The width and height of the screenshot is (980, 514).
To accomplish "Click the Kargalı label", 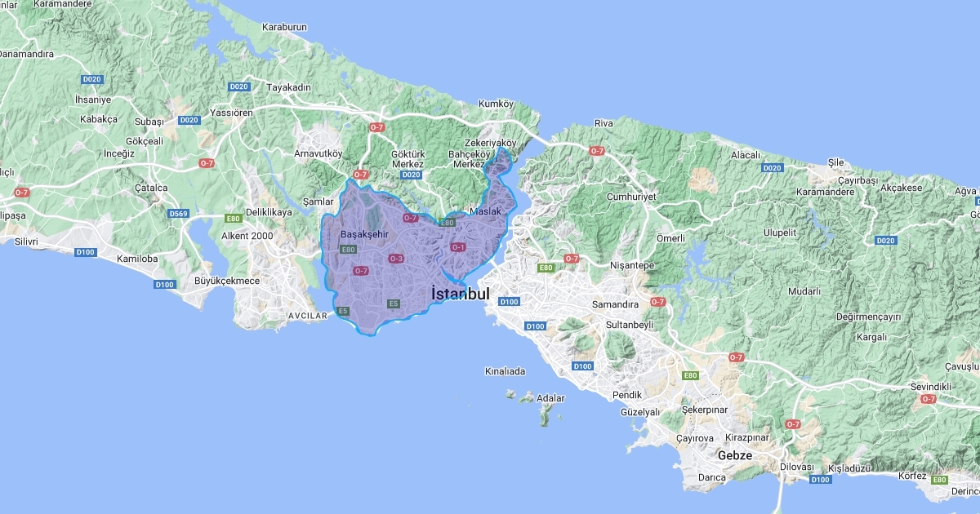I will (870, 336).
